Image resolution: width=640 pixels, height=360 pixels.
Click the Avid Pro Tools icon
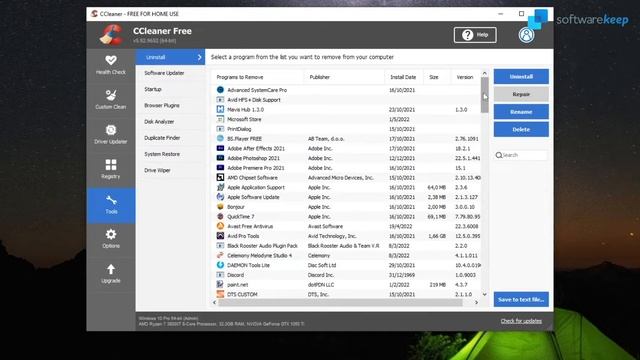pyautogui.click(x=220, y=236)
